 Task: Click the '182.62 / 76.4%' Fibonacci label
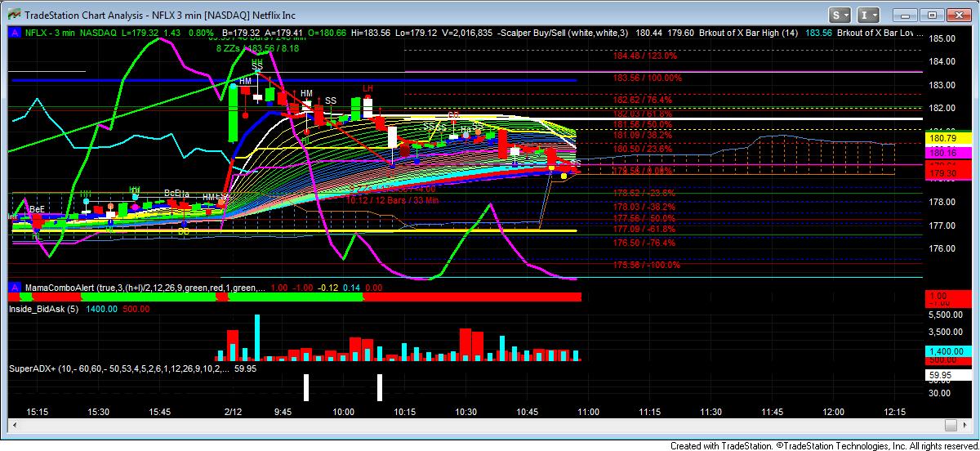pos(643,99)
